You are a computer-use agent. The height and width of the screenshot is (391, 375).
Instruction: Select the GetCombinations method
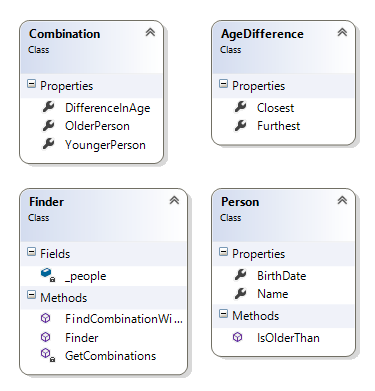pyautogui.click(x=110, y=356)
